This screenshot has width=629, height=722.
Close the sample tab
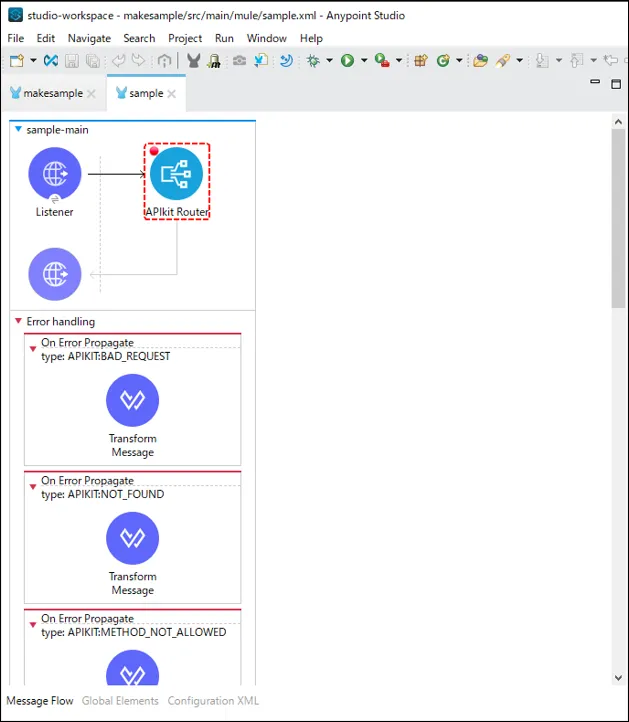point(172,94)
